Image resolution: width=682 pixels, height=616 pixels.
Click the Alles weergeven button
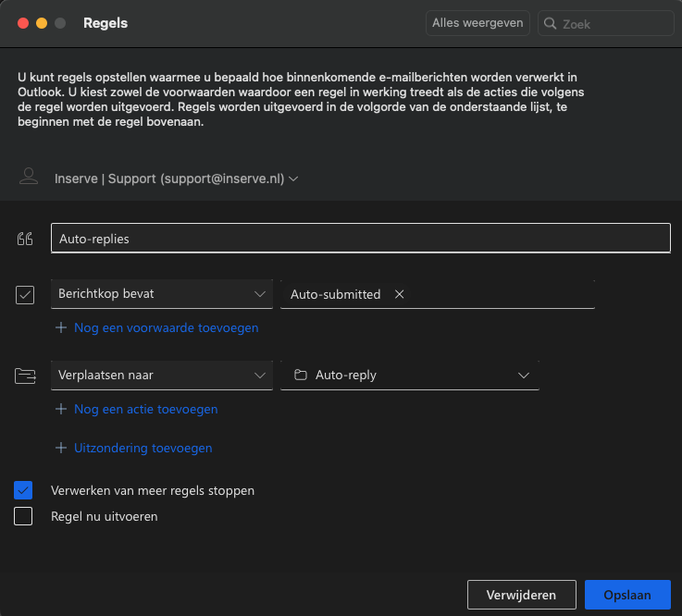point(477,23)
